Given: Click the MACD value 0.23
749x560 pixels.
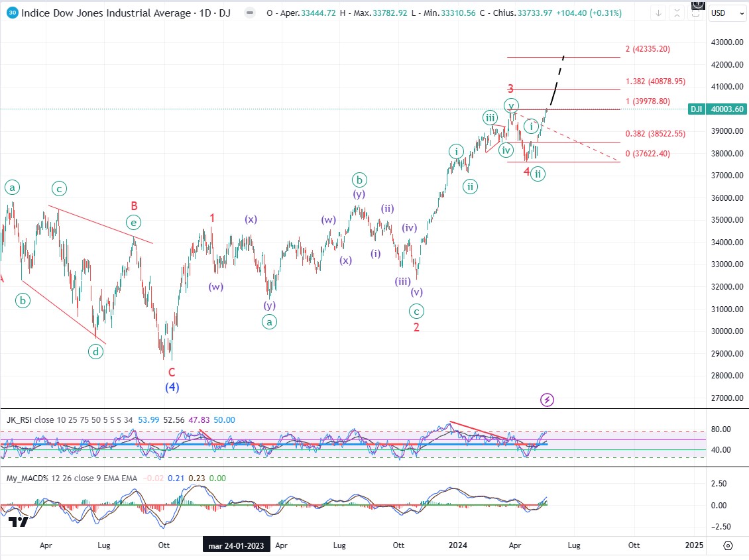Looking at the screenshot, I should point(197,478).
